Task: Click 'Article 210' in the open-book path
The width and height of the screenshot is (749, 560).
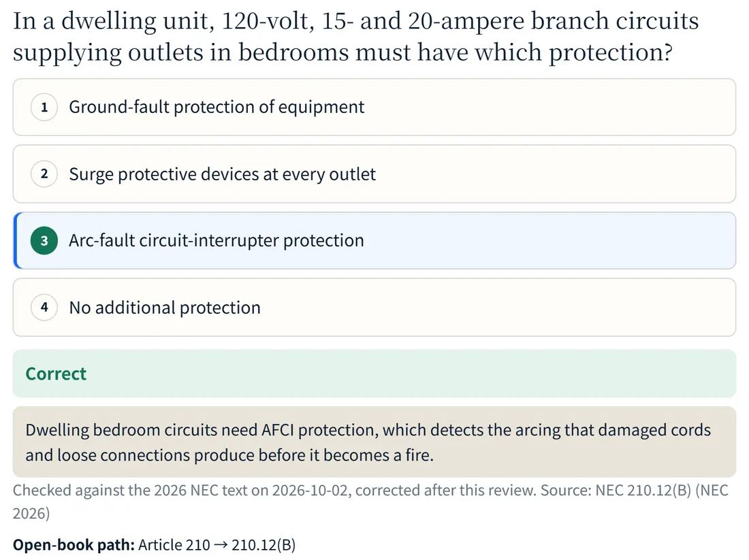Action: [174, 545]
